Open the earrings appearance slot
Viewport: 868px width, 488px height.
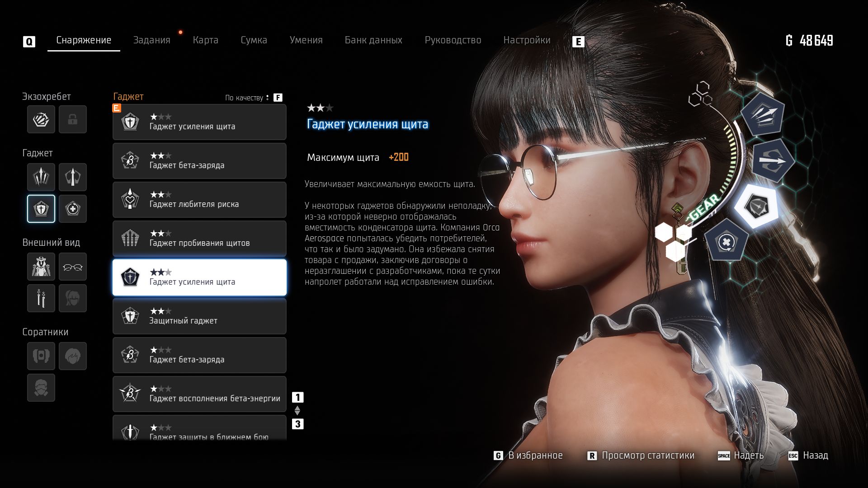pyautogui.click(x=41, y=298)
